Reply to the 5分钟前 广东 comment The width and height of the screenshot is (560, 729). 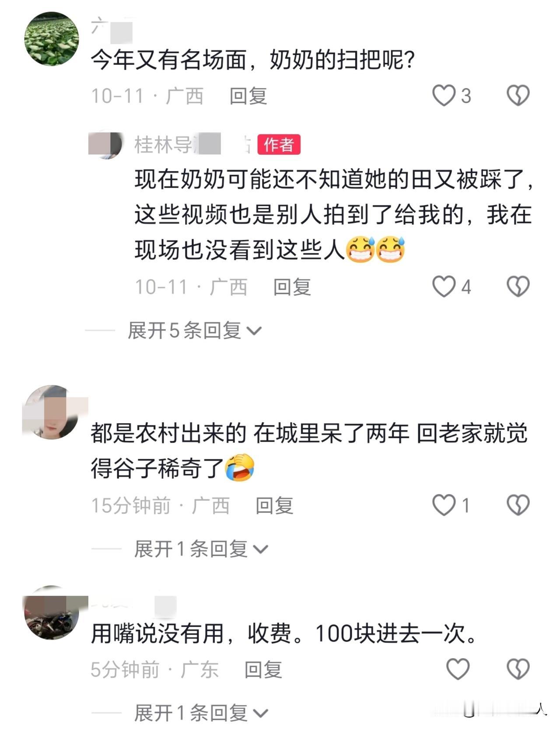point(263,670)
